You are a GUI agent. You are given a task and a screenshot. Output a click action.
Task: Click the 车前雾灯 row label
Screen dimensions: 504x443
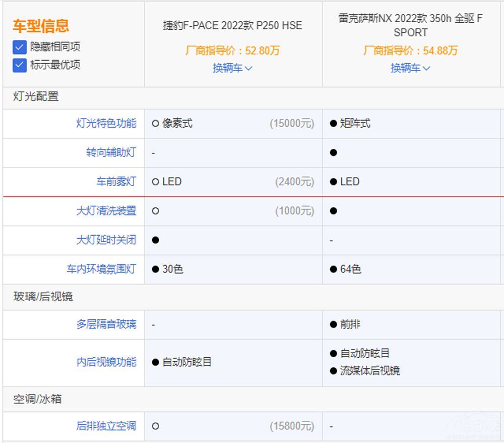coord(116,182)
